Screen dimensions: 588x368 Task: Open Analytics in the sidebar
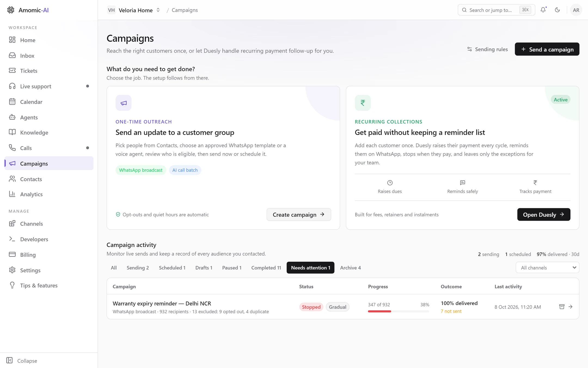click(x=49, y=194)
